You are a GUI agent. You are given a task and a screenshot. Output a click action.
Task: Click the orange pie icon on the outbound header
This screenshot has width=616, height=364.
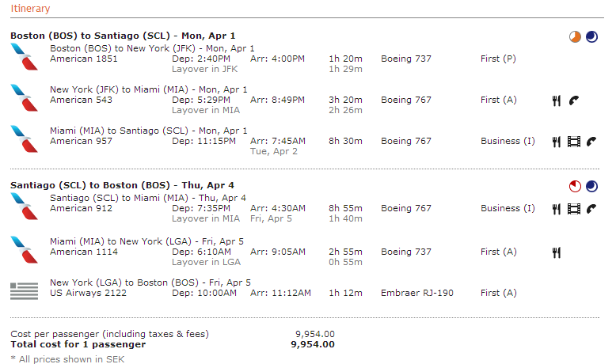pyautogui.click(x=576, y=36)
